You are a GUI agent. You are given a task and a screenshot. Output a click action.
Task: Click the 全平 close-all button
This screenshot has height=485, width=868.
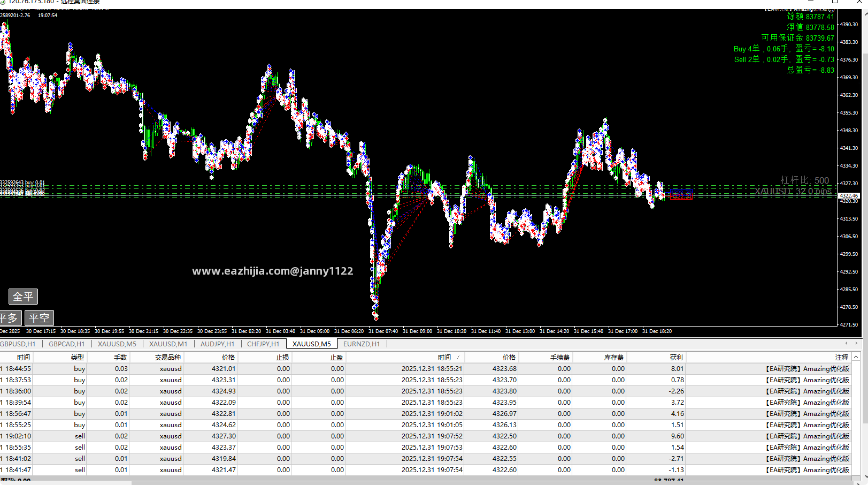click(23, 297)
